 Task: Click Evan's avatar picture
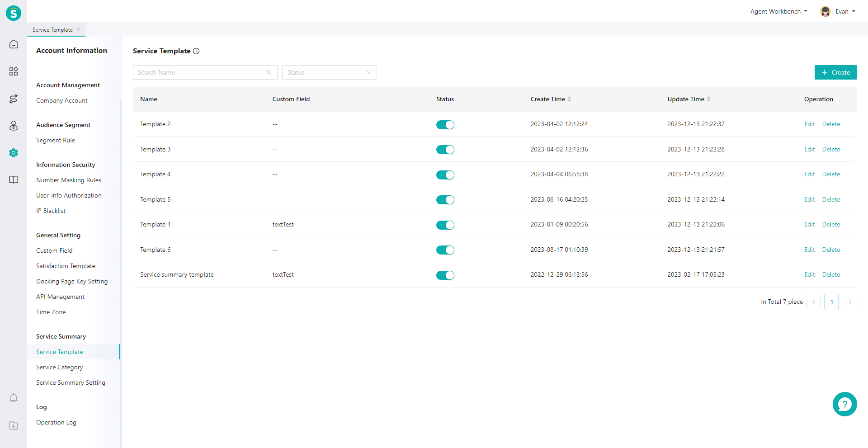(x=826, y=11)
